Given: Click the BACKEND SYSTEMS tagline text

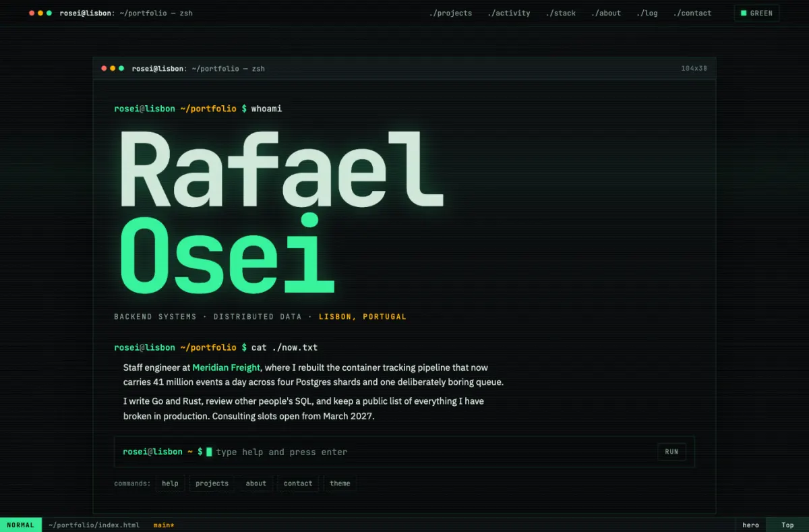Looking at the screenshot, I should (x=155, y=316).
